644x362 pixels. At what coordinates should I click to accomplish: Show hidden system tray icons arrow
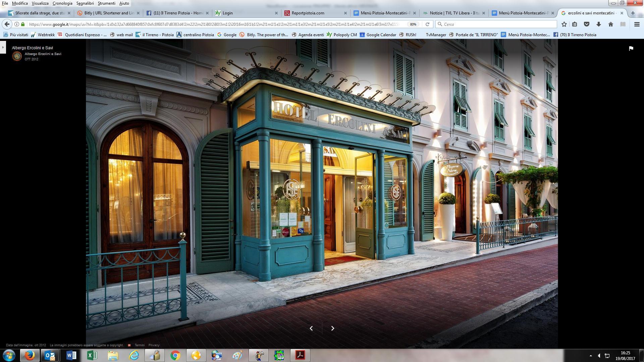(x=590, y=356)
